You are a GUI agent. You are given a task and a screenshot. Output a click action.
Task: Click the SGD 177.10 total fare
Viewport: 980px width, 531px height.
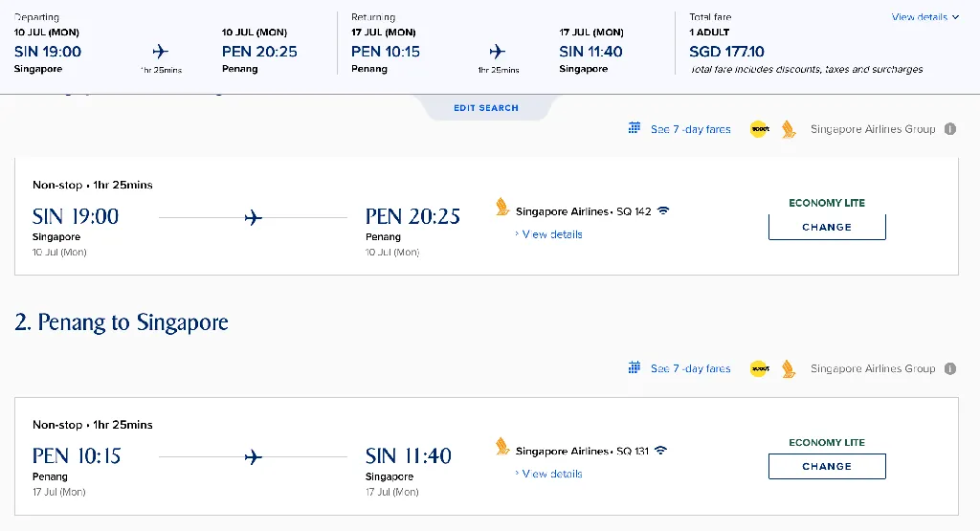click(726, 52)
